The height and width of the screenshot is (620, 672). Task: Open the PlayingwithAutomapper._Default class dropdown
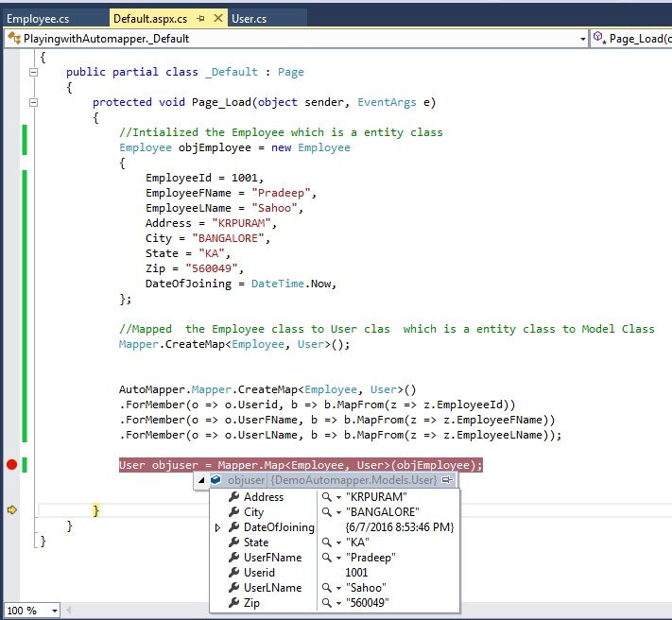tap(581, 39)
